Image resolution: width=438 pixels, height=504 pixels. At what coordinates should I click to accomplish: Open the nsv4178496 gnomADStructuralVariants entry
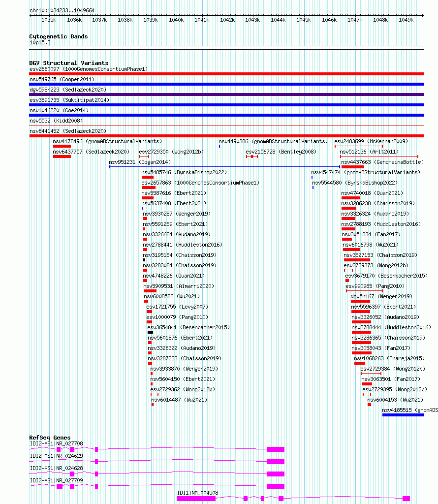(x=107, y=141)
